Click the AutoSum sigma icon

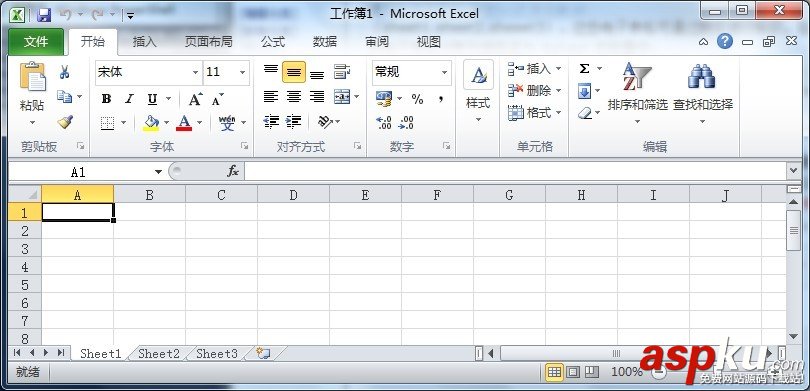point(584,69)
